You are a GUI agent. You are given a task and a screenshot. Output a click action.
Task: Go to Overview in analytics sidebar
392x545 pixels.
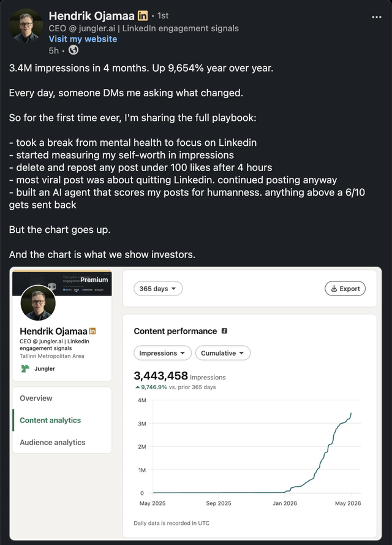click(x=36, y=398)
